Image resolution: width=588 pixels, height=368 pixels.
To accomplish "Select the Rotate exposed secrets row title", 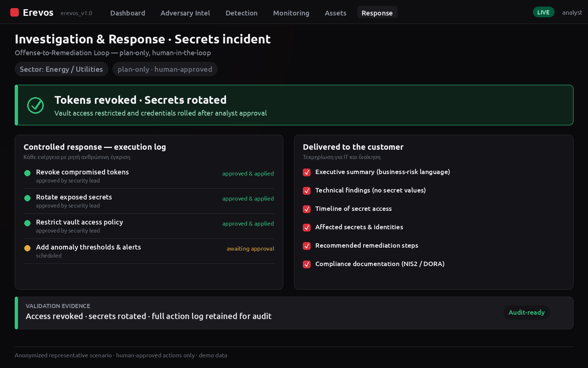I will (74, 197).
